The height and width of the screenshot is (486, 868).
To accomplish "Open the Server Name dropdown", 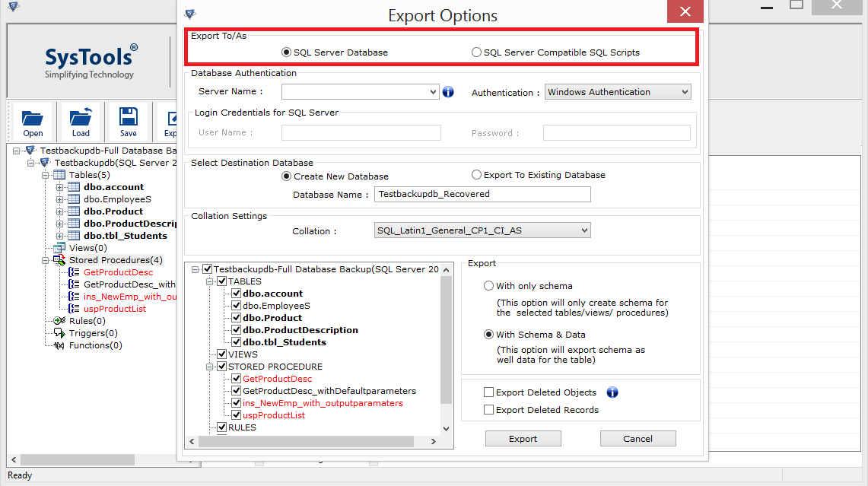I will pyautogui.click(x=433, y=92).
